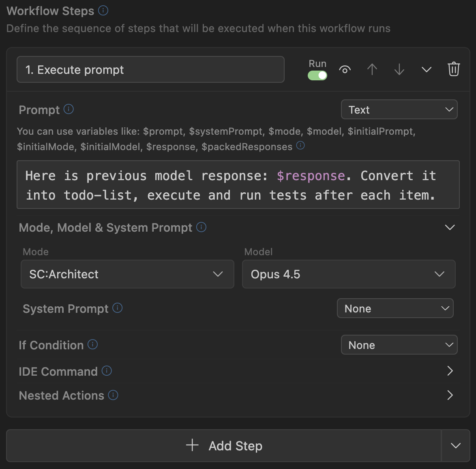Delete the Execute prompt step
Screen dimensions: 476x469
point(453,69)
